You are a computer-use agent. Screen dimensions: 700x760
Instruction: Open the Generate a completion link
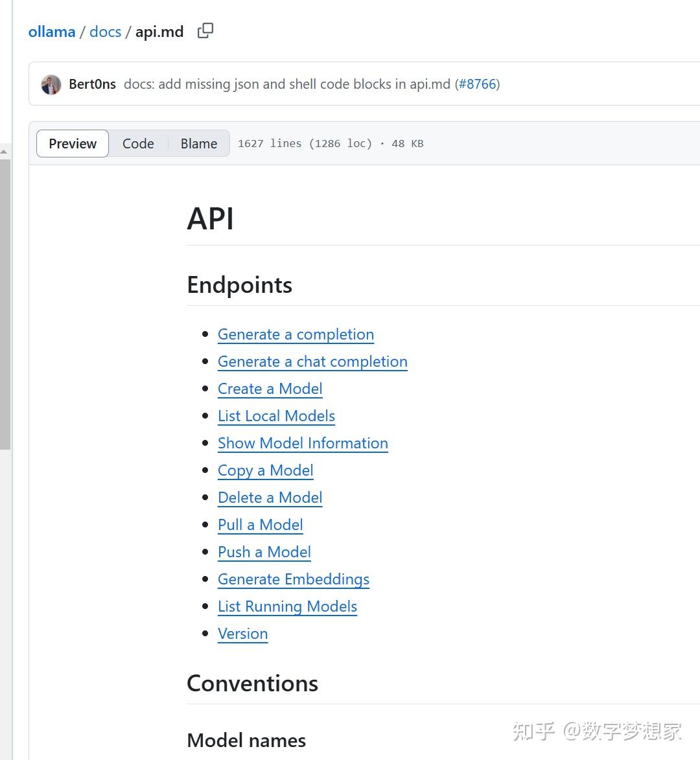296,334
